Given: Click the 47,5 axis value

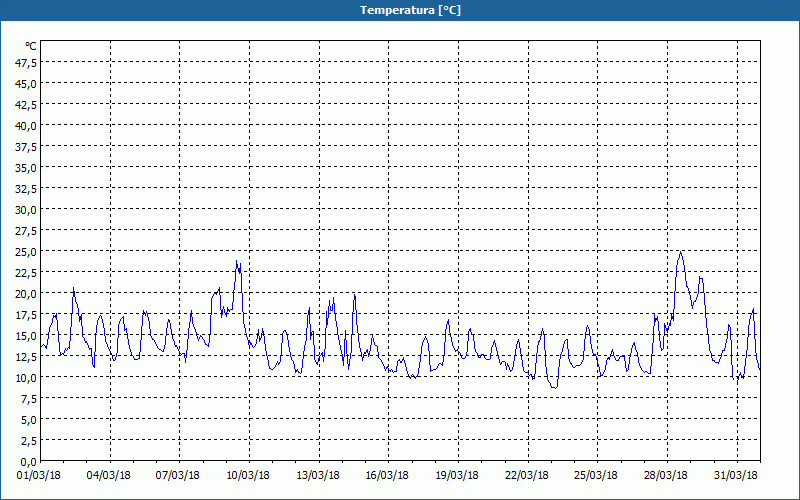Looking at the screenshot, I should pyautogui.click(x=27, y=63).
